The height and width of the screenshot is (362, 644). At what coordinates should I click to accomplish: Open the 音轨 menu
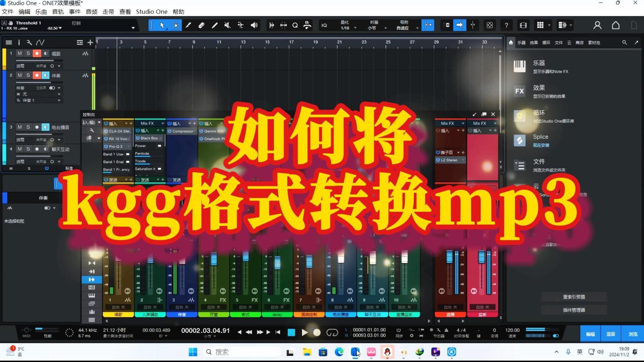pos(58,12)
